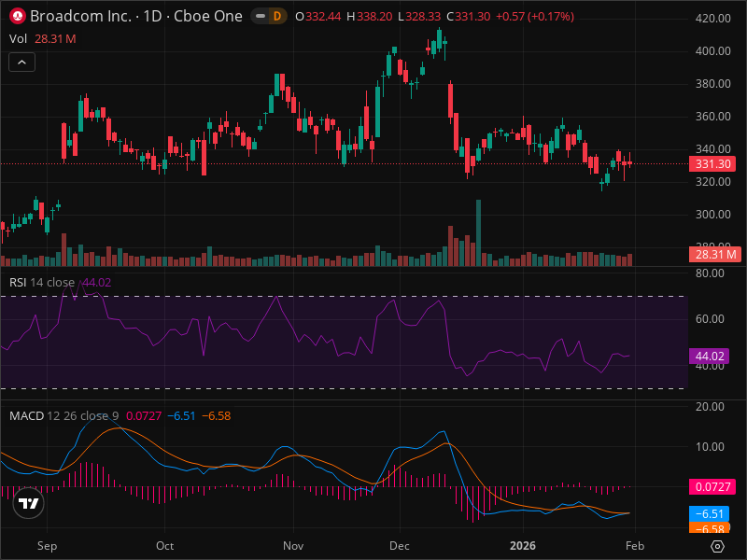Click the -6.51 MACD line label
The height and width of the screenshot is (560, 747).
click(x=710, y=514)
